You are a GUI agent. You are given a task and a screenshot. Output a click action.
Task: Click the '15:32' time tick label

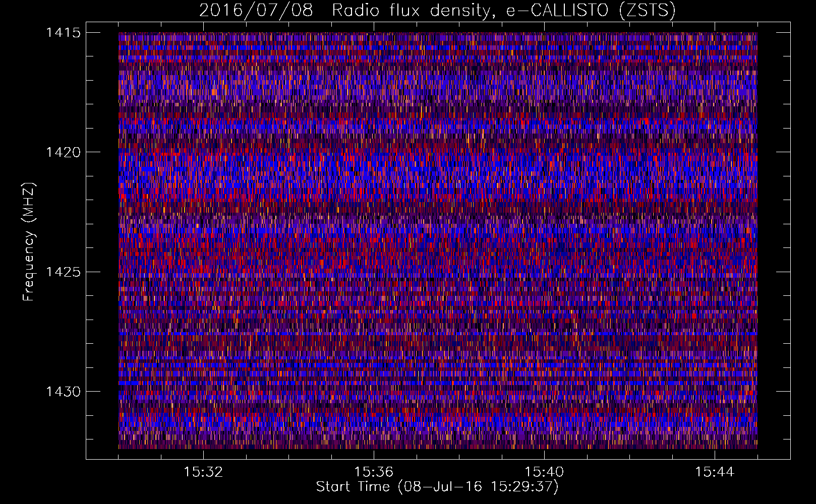[203, 472]
